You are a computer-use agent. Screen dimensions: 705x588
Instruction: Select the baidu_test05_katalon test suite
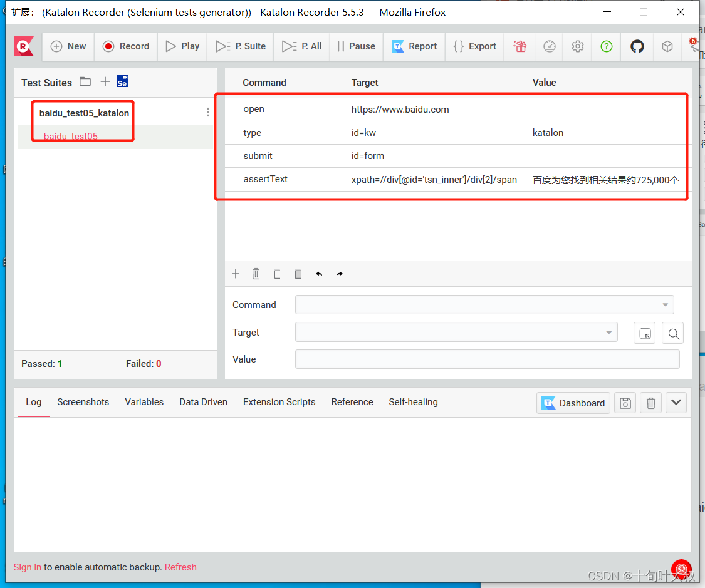tap(84, 113)
